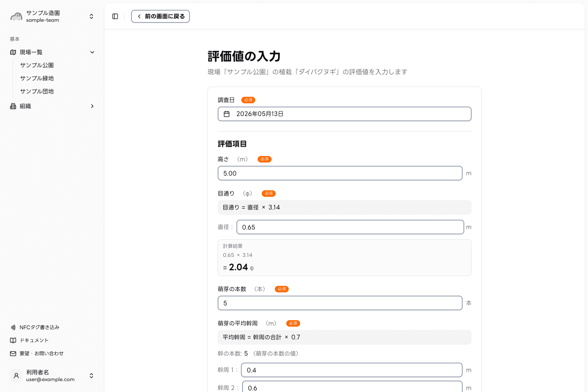Click the formula 平均幹周 = 幹周の合計 × 0.7

[261, 337]
